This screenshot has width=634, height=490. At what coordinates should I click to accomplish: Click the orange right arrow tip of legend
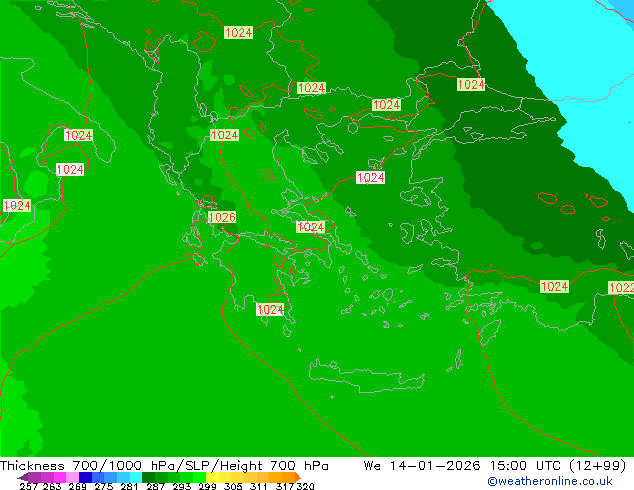[298, 477]
